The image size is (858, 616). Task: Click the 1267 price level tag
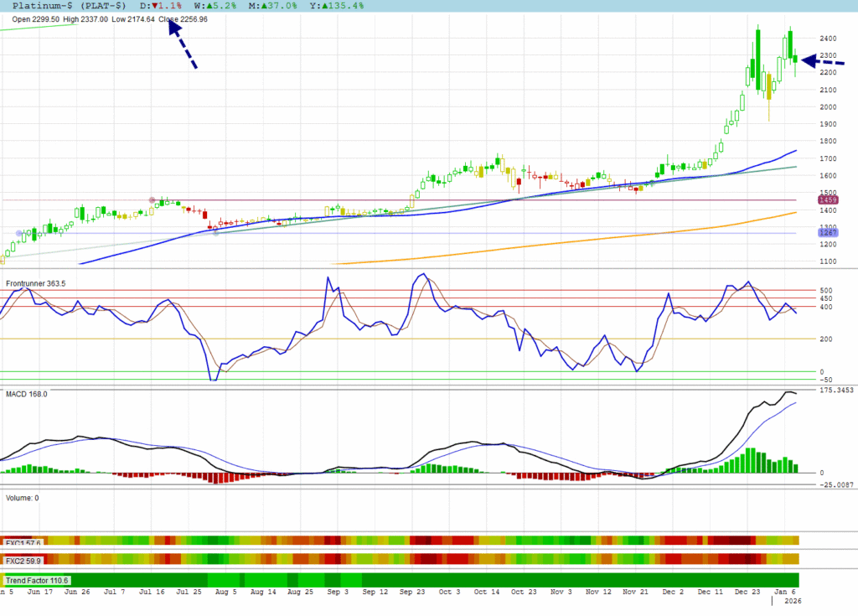829,233
